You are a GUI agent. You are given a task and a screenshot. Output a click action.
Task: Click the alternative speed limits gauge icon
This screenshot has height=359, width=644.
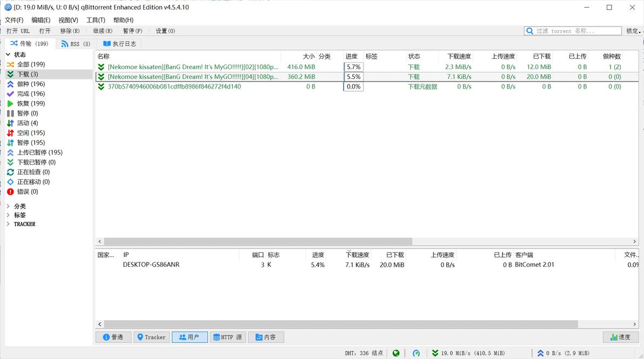pyautogui.click(x=416, y=353)
